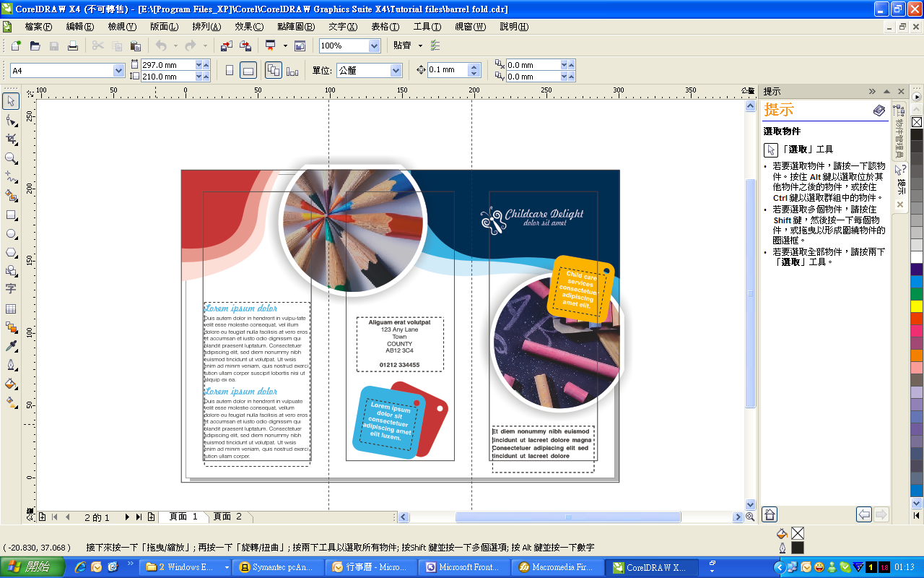Toggle drawing units display for all pages
Image resolution: width=924 pixels, height=578 pixels.
[x=273, y=70]
